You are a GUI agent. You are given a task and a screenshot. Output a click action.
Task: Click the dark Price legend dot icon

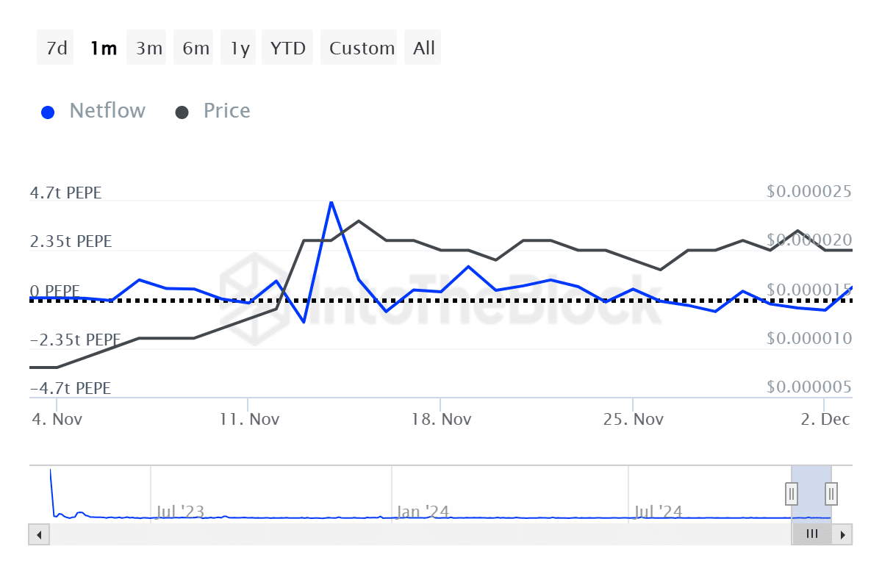click(x=182, y=111)
